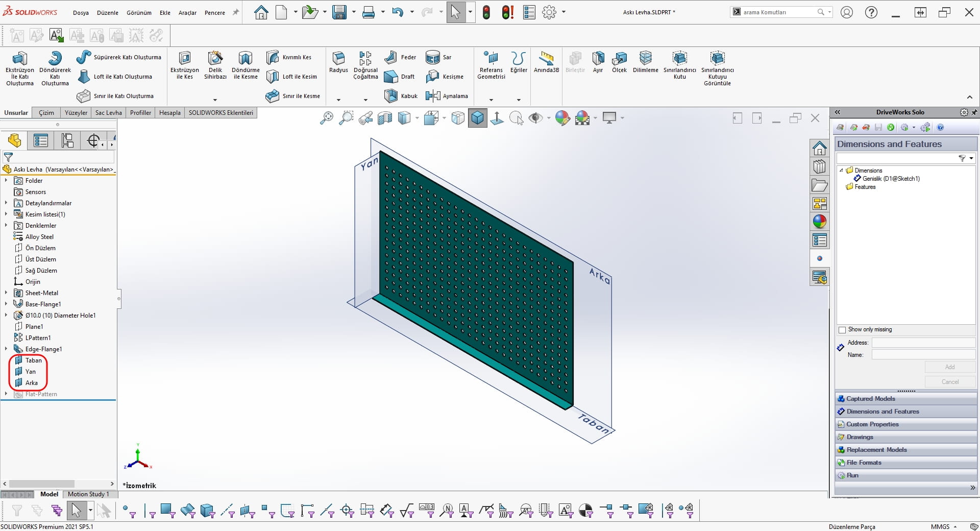Toggle Show only missing checkbox
The height and width of the screenshot is (531, 980).
[842, 330]
